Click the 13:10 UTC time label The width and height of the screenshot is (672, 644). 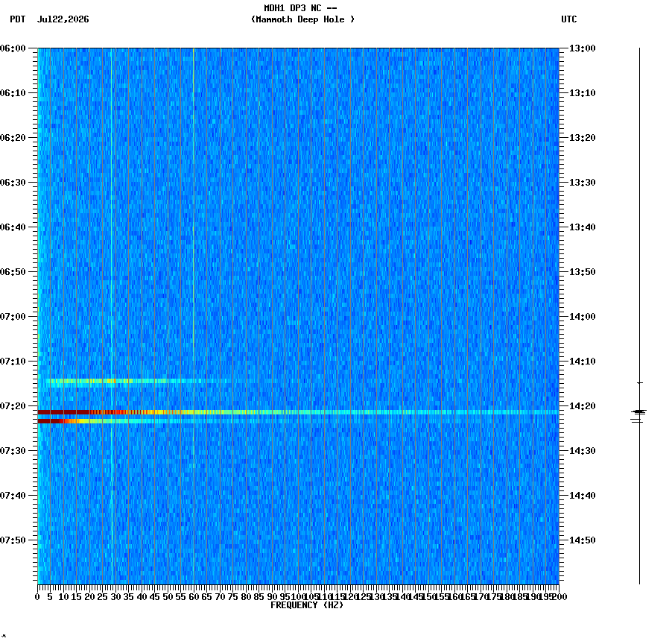(x=583, y=93)
